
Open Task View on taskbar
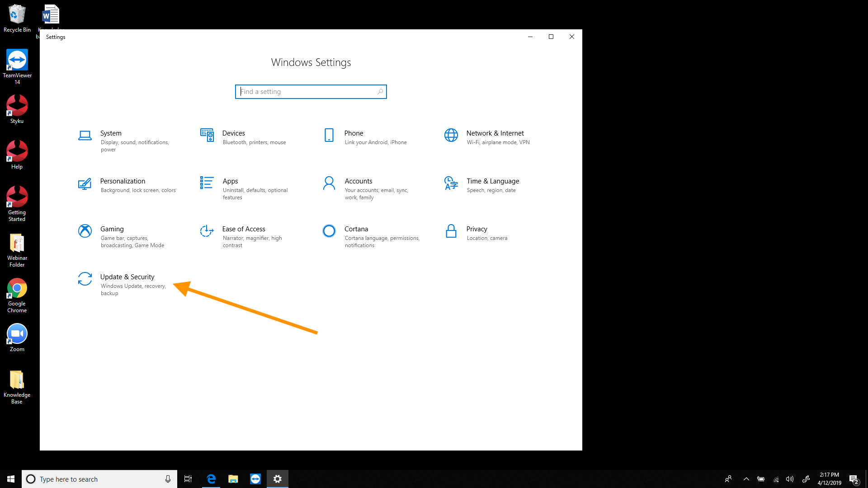click(x=188, y=479)
